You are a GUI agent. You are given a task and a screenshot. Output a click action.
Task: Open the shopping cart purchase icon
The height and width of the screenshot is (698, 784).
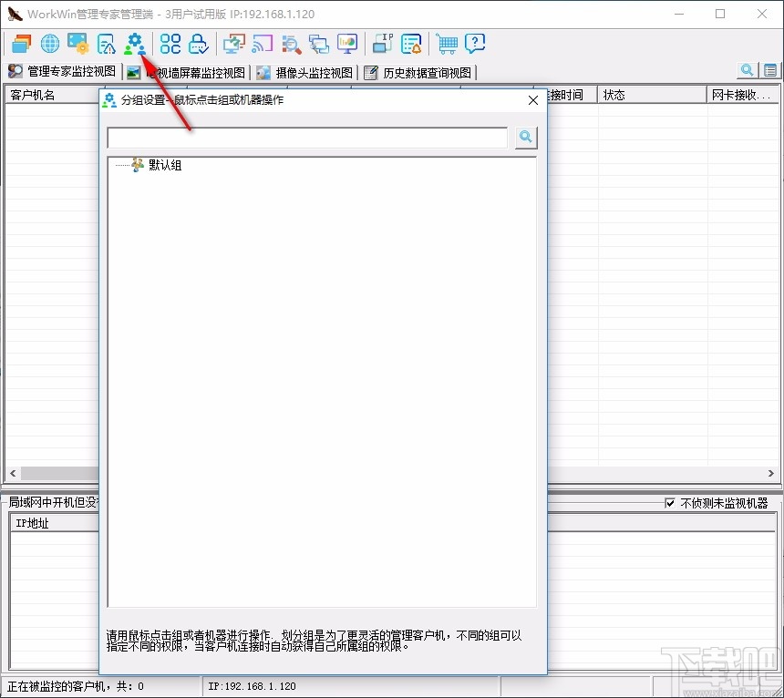click(x=446, y=43)
